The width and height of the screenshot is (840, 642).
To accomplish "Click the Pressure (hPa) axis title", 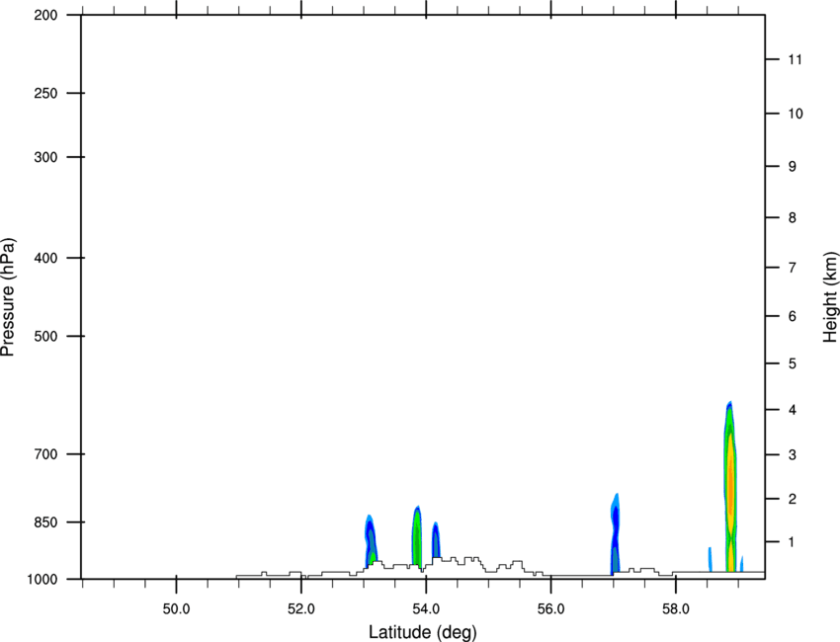I will pyautogui.click(x=8, y=296).
